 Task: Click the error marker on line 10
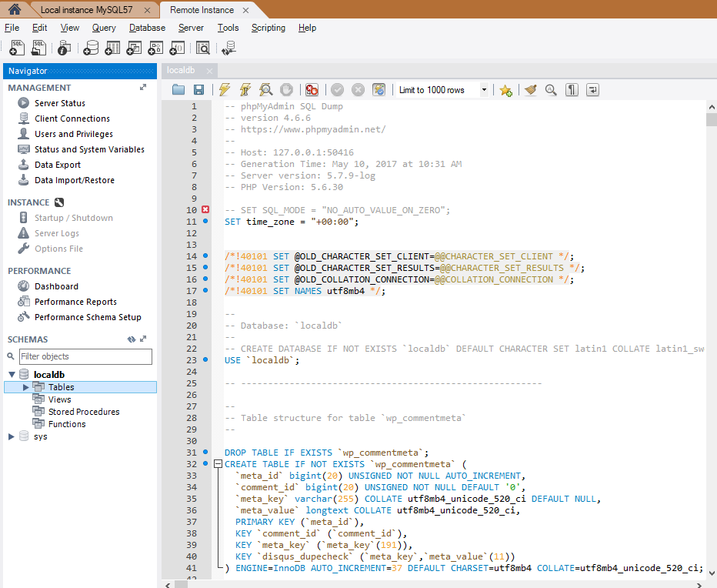click(205, 209)
